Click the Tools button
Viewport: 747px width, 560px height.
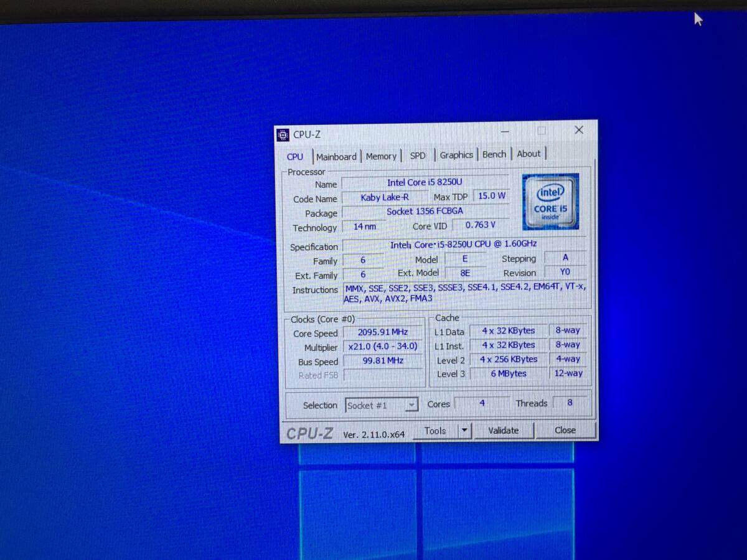point(435,431)
